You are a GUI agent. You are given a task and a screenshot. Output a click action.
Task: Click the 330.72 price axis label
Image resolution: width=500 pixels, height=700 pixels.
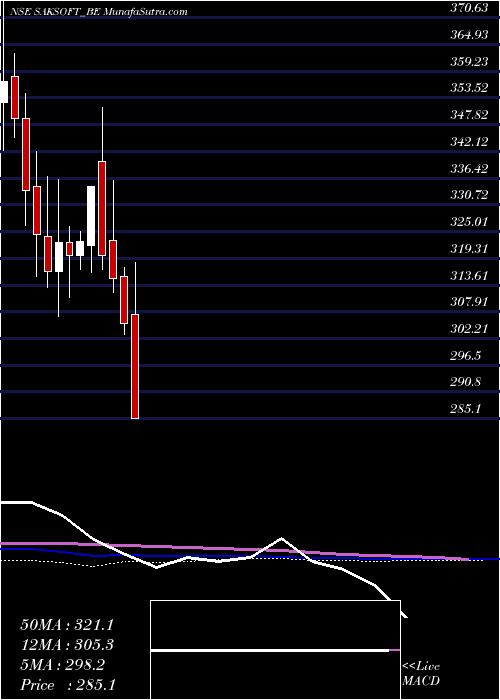[469, 195]
